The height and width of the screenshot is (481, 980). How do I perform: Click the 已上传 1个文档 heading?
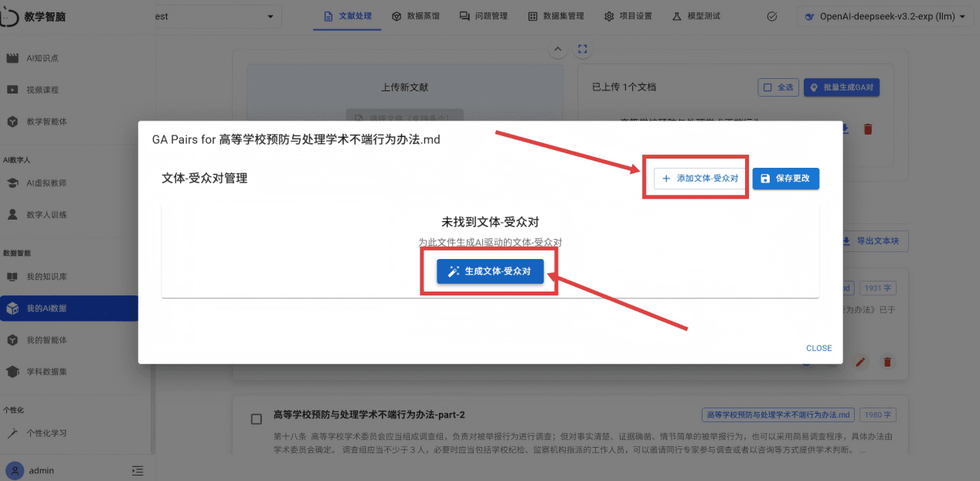point(624,87)
